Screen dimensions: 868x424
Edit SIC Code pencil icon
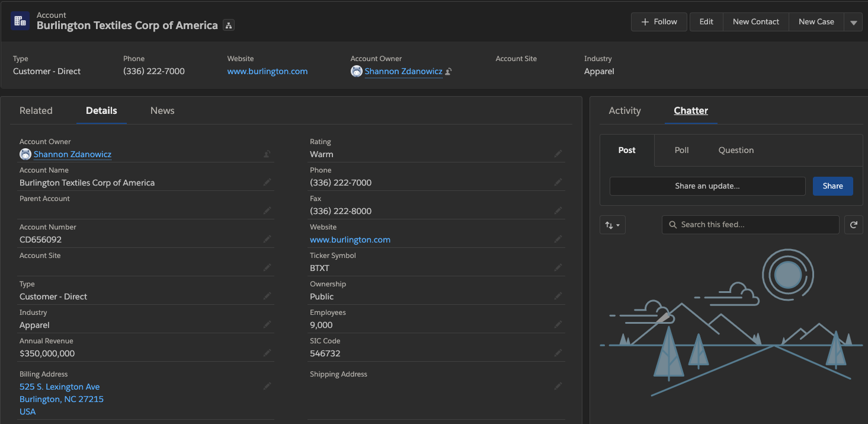558,353
